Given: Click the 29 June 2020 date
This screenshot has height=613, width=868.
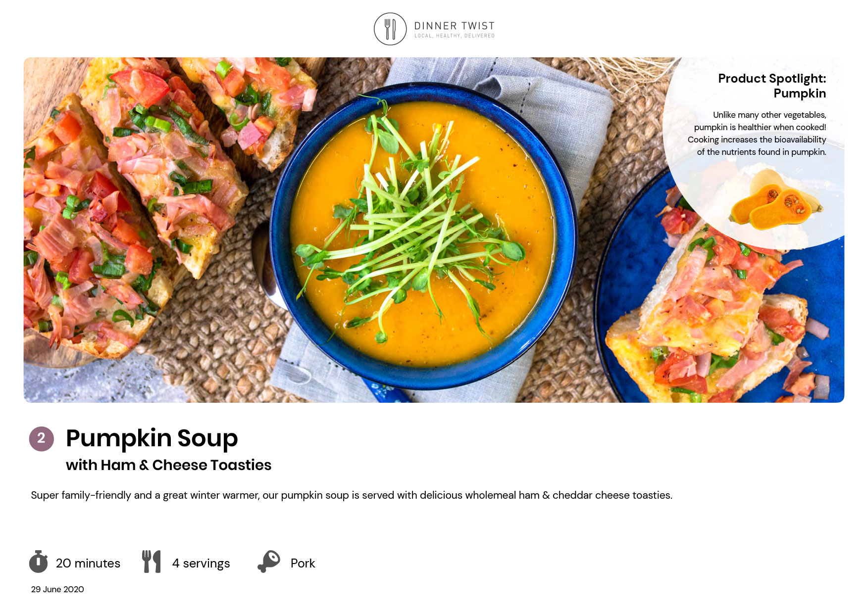Looking at the screenshot, I should click(x=57, y=589).
